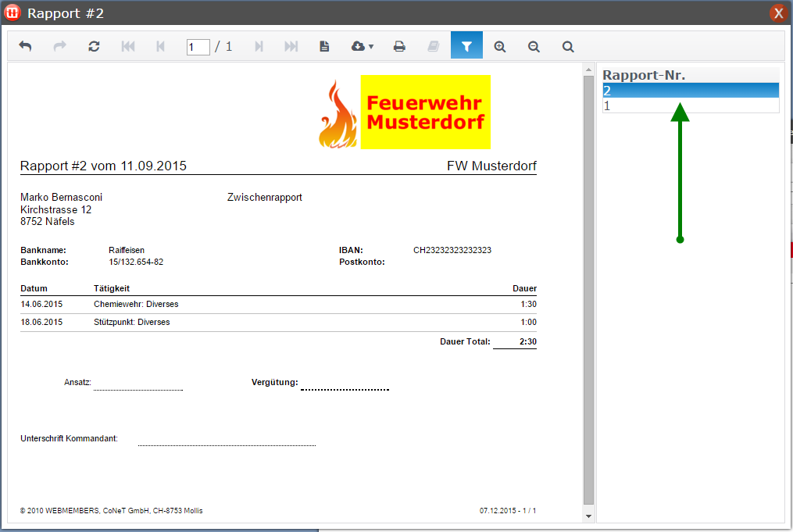The height and width of the screenshot is (532, 793).
Task: Open the search magnifier tool
Action: (568, 46)
